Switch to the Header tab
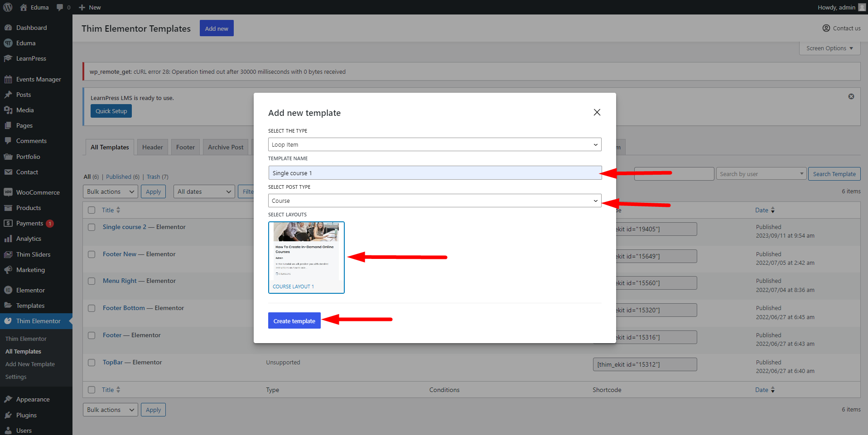Image resolution: width=868 pixels, height=435 pixels. click(x=152, y=147)
